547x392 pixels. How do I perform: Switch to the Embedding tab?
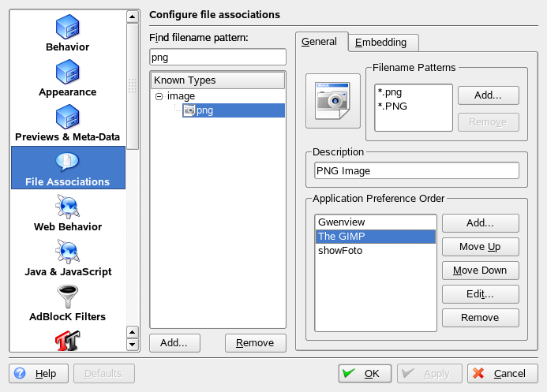(381, 43)
